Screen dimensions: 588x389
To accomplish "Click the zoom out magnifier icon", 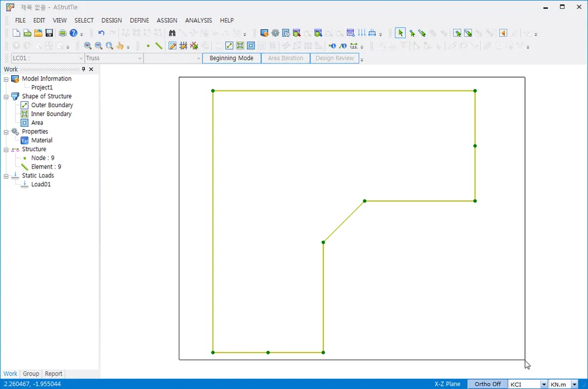I will 99,46.
